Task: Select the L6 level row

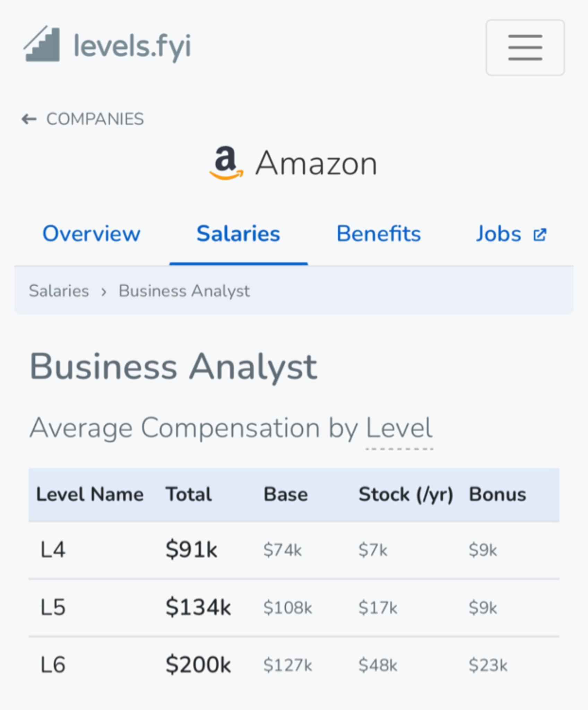Action: [294, 665]
